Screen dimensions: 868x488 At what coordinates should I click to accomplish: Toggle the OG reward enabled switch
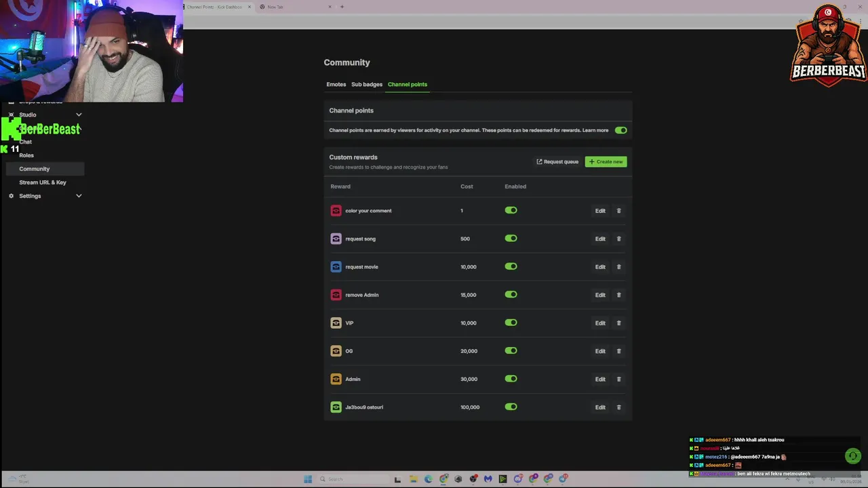pyautogui.click(x=511, y=351)
